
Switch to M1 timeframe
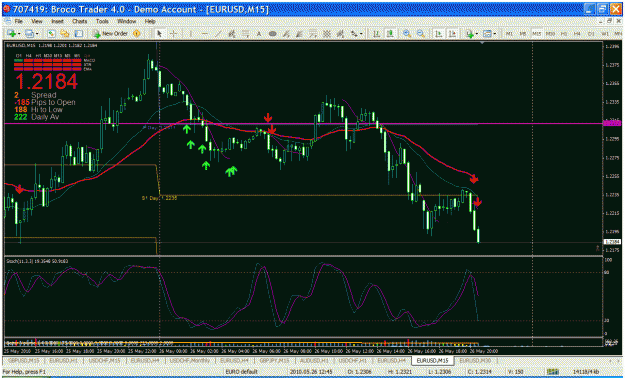coord(509,34)
